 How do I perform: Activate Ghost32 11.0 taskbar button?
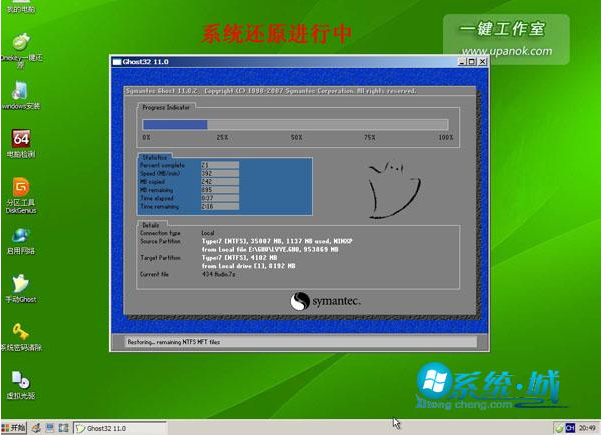120,428
